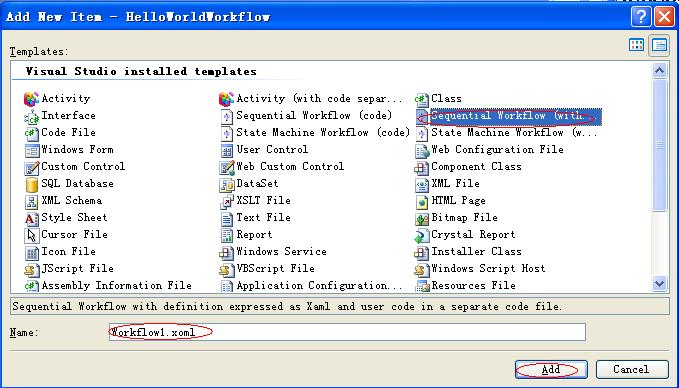Screen dimensions: 679x388
Task: Cancel the Add New Item dialog
Action: pos(632,369)
